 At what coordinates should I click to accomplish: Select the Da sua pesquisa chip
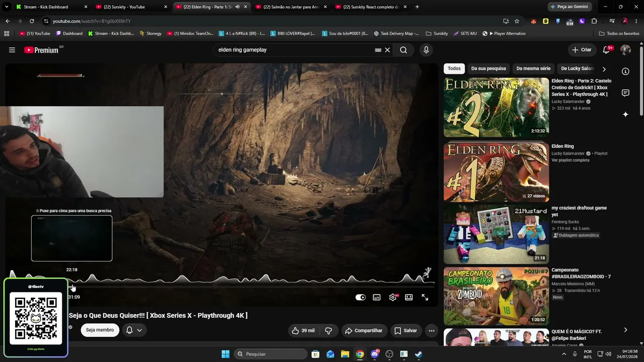pos(489,68)
